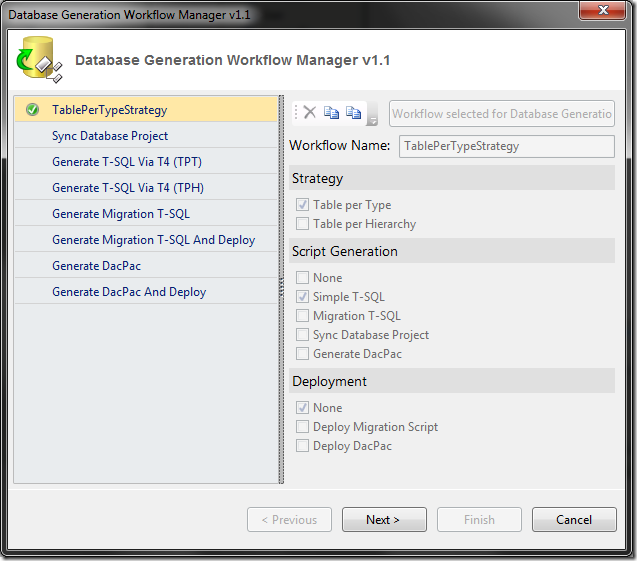Screen dimensions: 637x561
Task: Pick the Generate DacPac And Deploy workflow
Action: pos(146,292)
